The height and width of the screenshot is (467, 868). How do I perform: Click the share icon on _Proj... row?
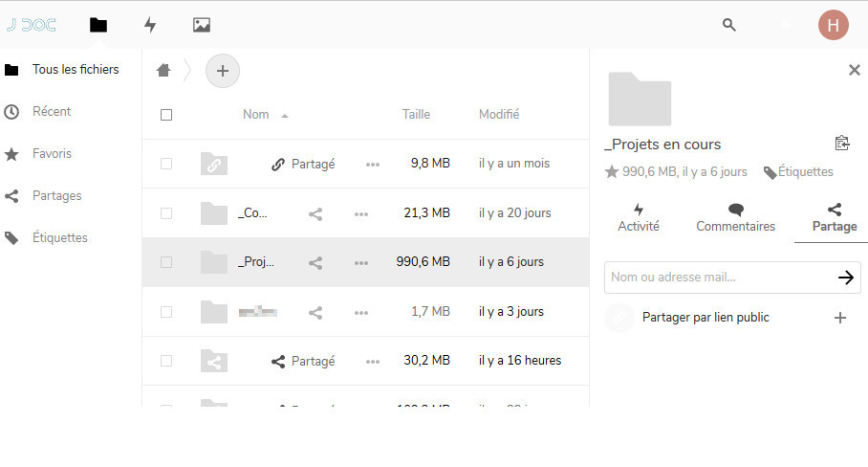coord(315,263)
